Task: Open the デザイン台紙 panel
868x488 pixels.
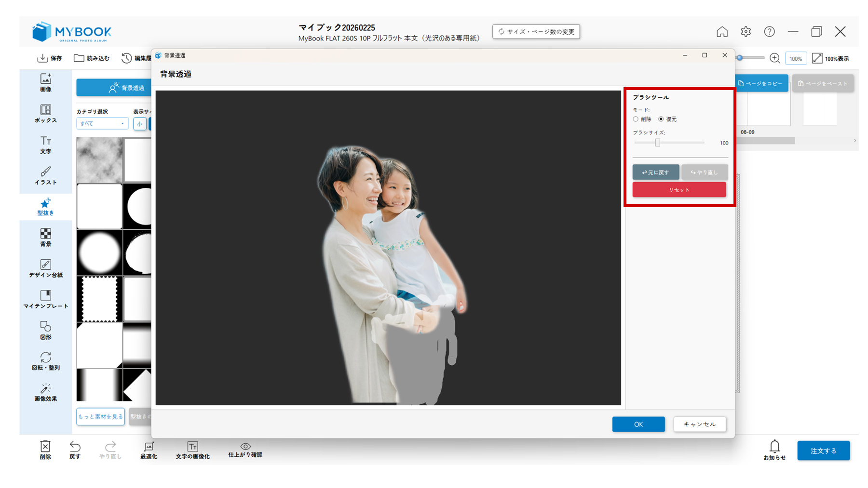Action: pyautogui.click(x=46, y=268)
